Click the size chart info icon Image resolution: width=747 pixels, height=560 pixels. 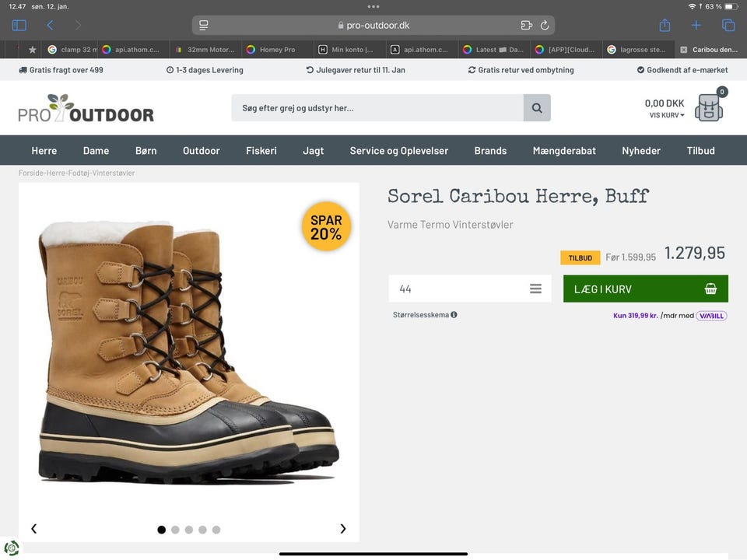454,315
